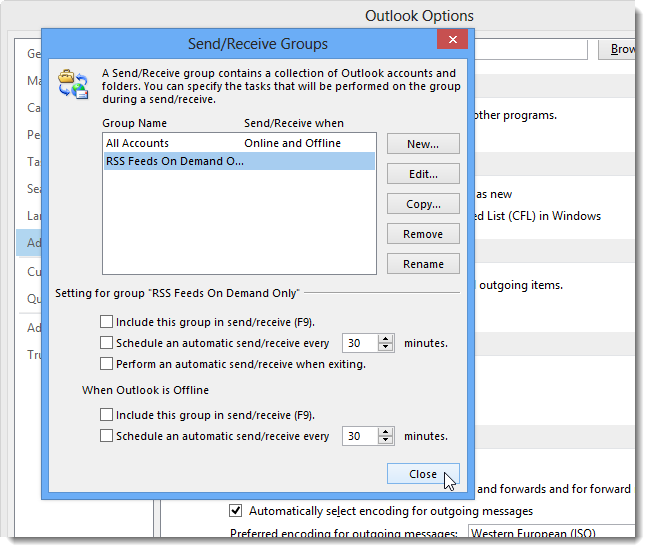This screenshot has width=650, height=552.
Task: Enable online Schedule an automatic send/receive checkbox
Action: (x=106, y=343)
